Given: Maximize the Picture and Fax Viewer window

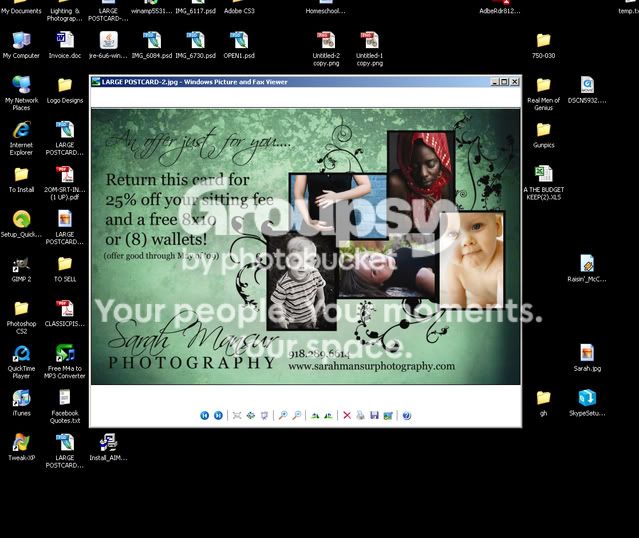Looking at the screenshot, I should click(x=505, y=82).
